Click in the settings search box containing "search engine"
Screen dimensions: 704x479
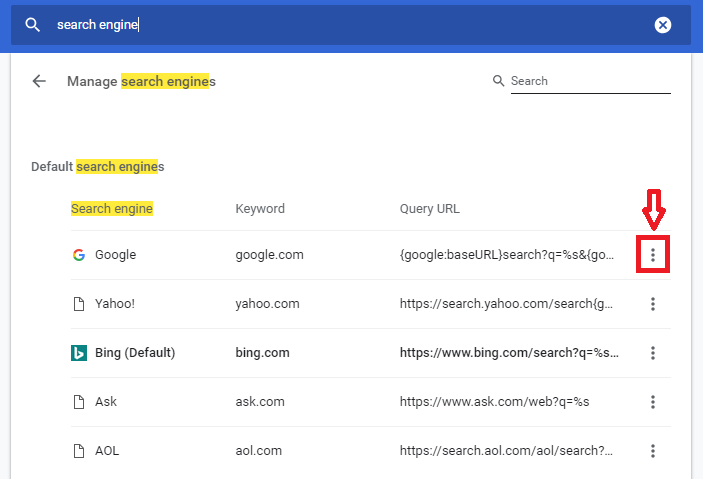350,25
